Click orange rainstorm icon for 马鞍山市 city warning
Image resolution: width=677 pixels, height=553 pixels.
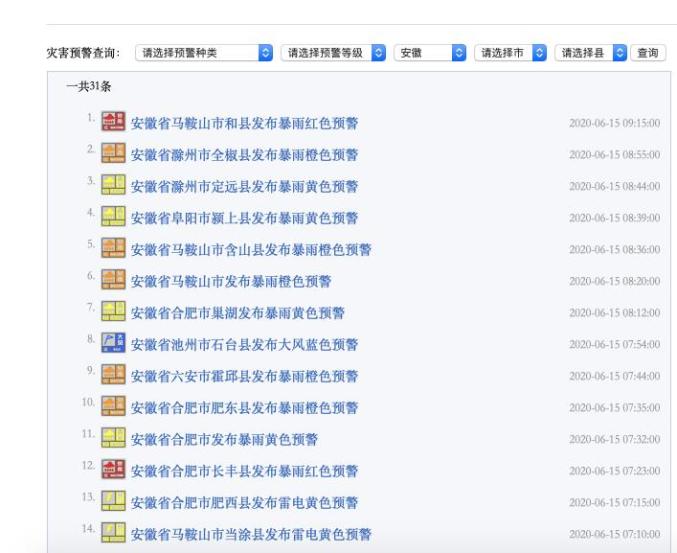point(113,279)
